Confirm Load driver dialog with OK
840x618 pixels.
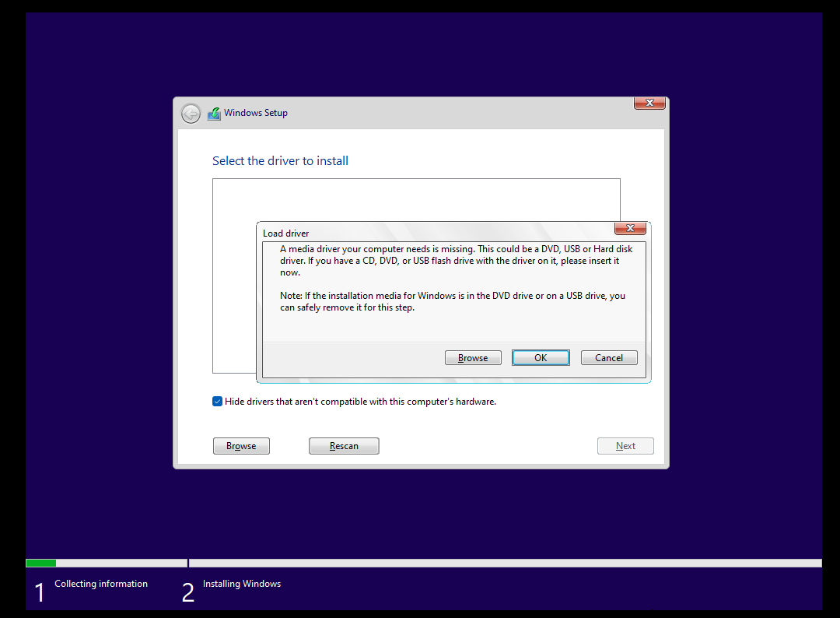coord(541,357)
